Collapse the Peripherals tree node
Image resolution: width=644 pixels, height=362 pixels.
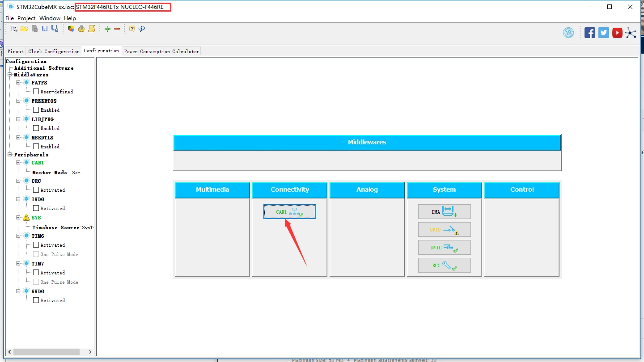tap(10, 155)
